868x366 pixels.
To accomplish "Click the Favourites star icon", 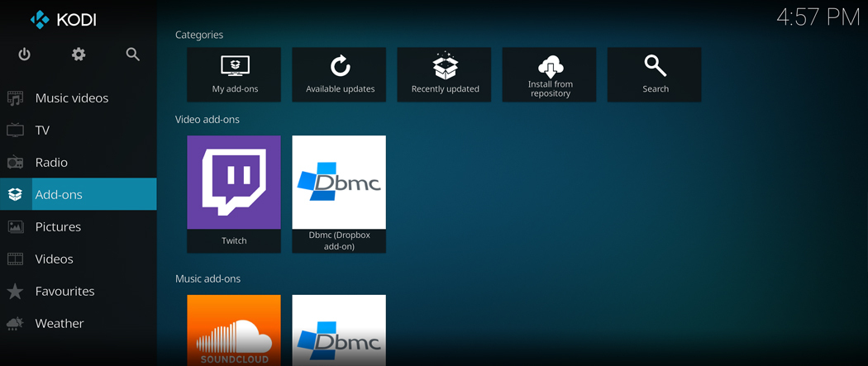I will click(15, 291).
